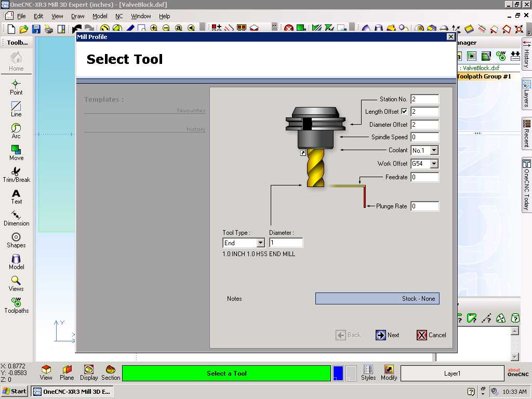Open Modify from the status bar
The image size is (532, 399).
pos(389,373)
